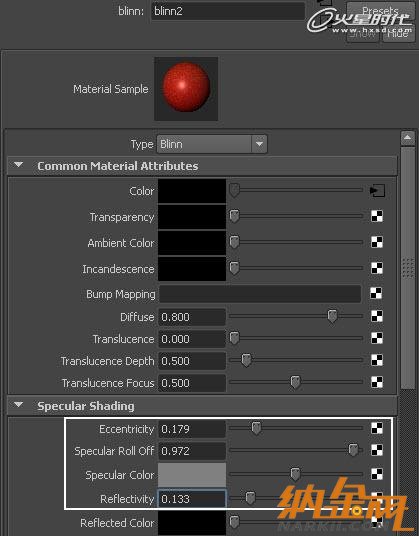Map a texture to Eccentricity
Viewport: 419px width, 536px height.
[x=377, y=428]
